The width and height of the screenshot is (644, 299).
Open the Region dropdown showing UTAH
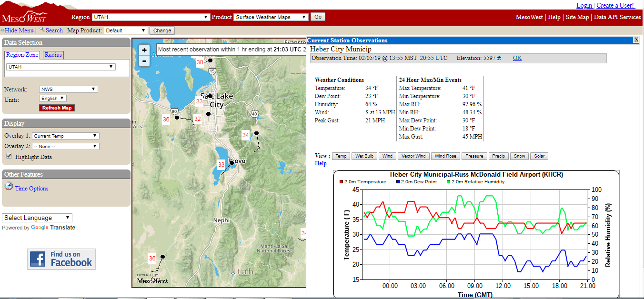[151, 17]
